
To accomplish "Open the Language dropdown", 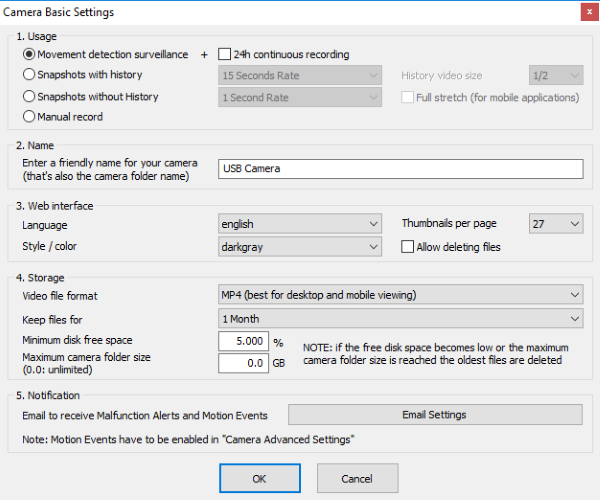I will (x=300, y=224).
